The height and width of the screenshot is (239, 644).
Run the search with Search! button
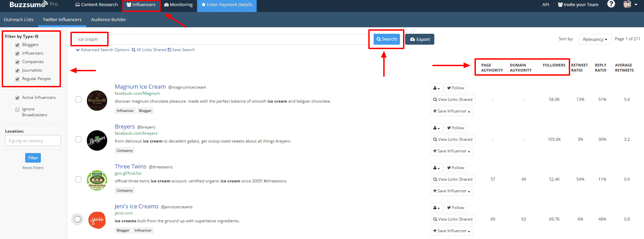tap(387, 39)
